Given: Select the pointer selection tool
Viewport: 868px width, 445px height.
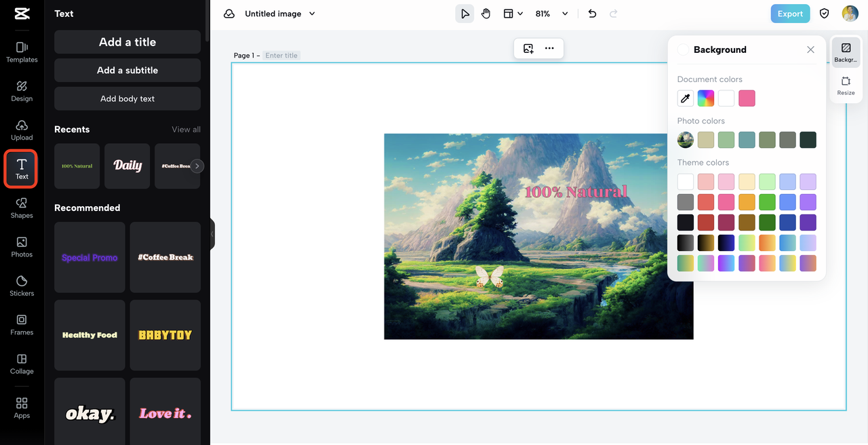Looking at the screenshot, I should [465, 14].
